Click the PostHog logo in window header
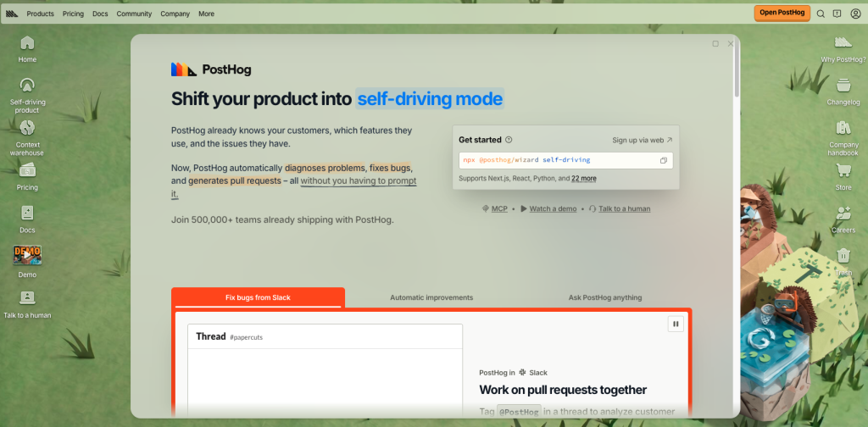 pyautogui.click(x=211, y=69)
